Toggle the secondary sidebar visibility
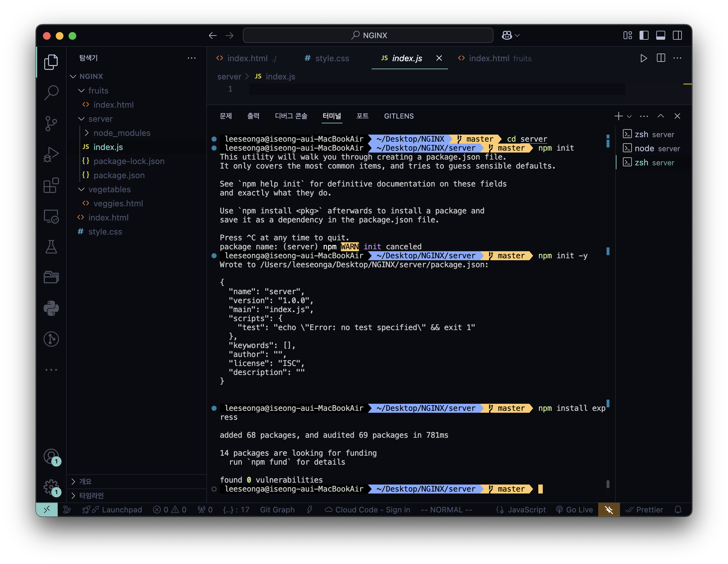This screenshot has height=564, width=728. point(677,35)
